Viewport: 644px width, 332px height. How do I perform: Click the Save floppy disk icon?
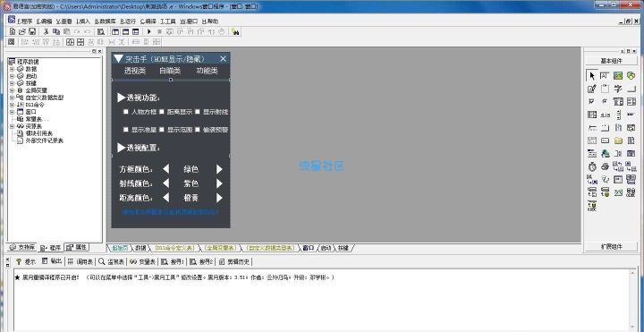tap(32, 31)
